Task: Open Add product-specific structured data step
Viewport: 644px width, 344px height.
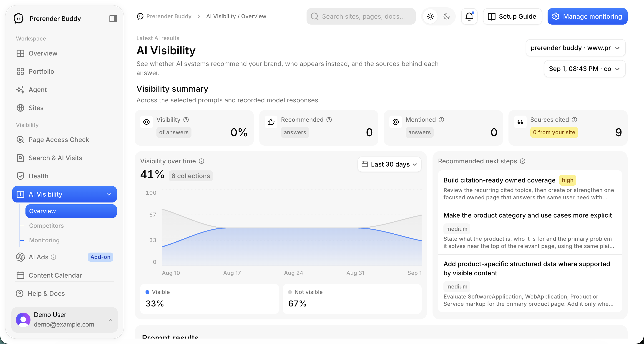Action: [x=530, y=284]
